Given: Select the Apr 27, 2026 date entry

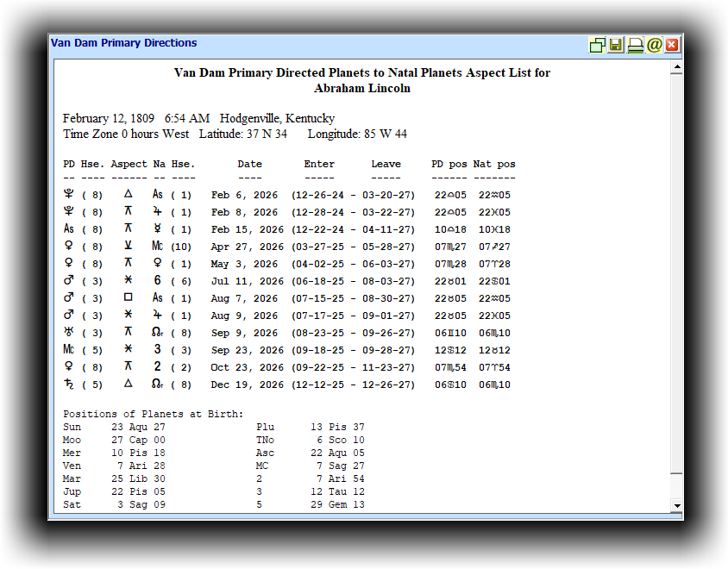Looking at the screenshot, I should [245, 247].
